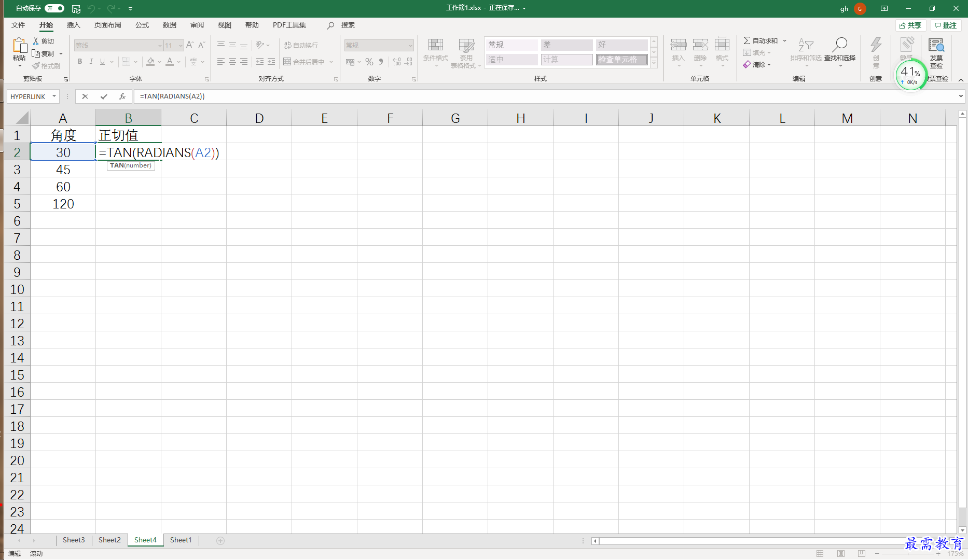Image resolution: width=968 pixels, height=560 pixels.
Task: Click the Save icon in title bar
Action: [76, 8]
